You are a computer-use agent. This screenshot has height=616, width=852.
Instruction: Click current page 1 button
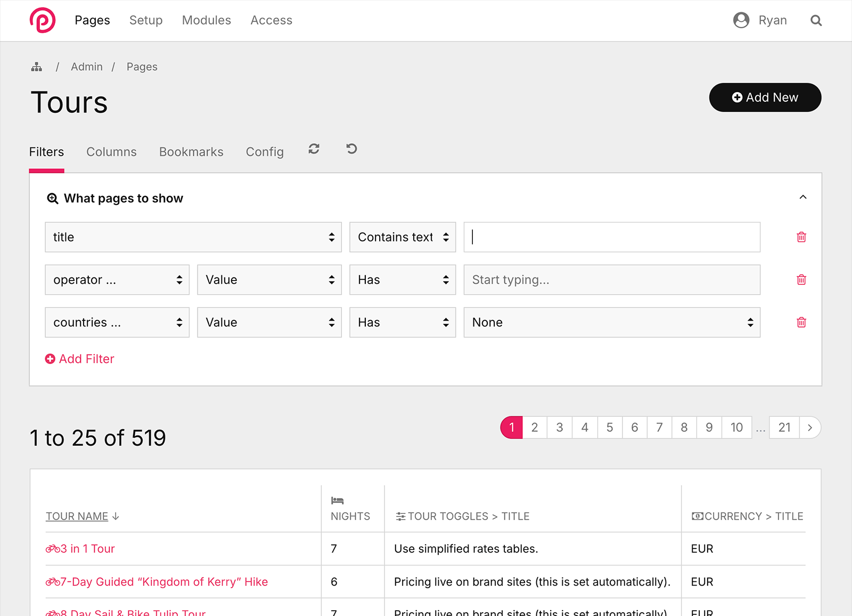point(512,428)
